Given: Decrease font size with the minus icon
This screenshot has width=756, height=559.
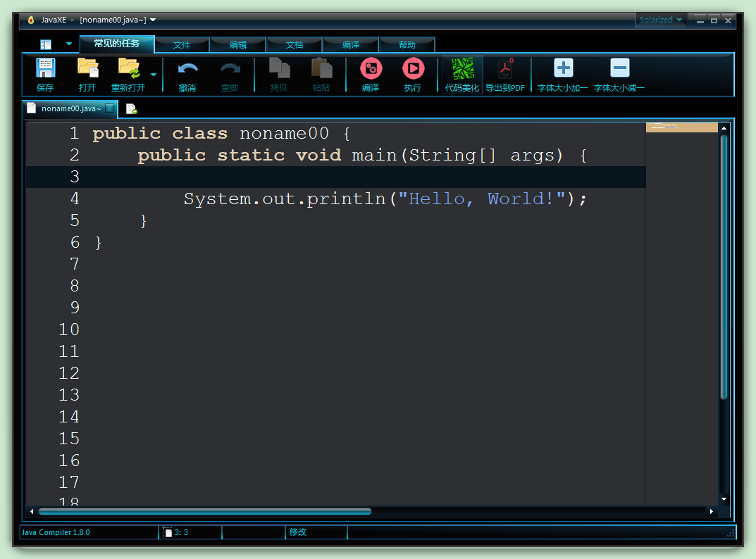Looking at the screenshot, I should point(619,68).
